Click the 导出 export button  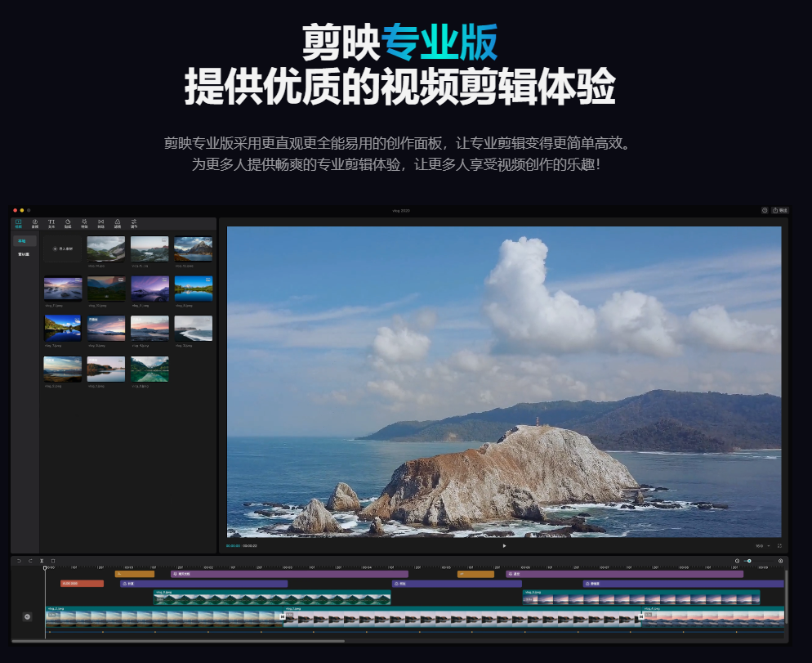(780, 210)
